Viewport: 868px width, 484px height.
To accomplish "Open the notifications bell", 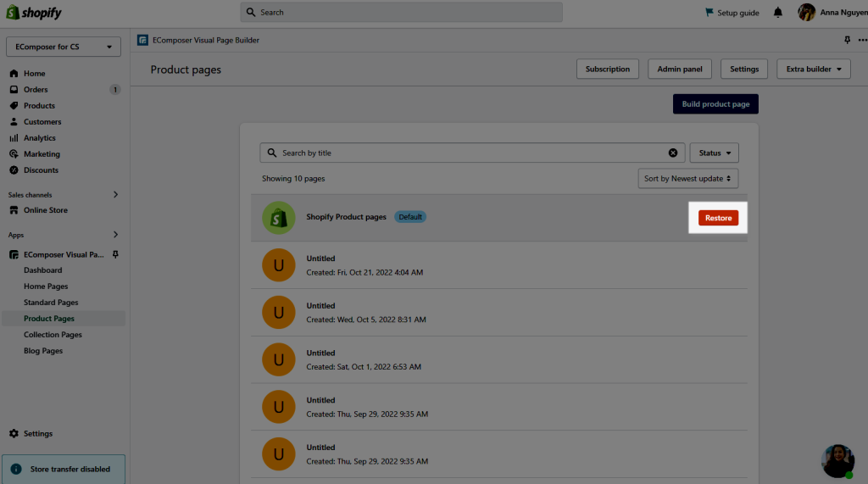I will 778,12.
